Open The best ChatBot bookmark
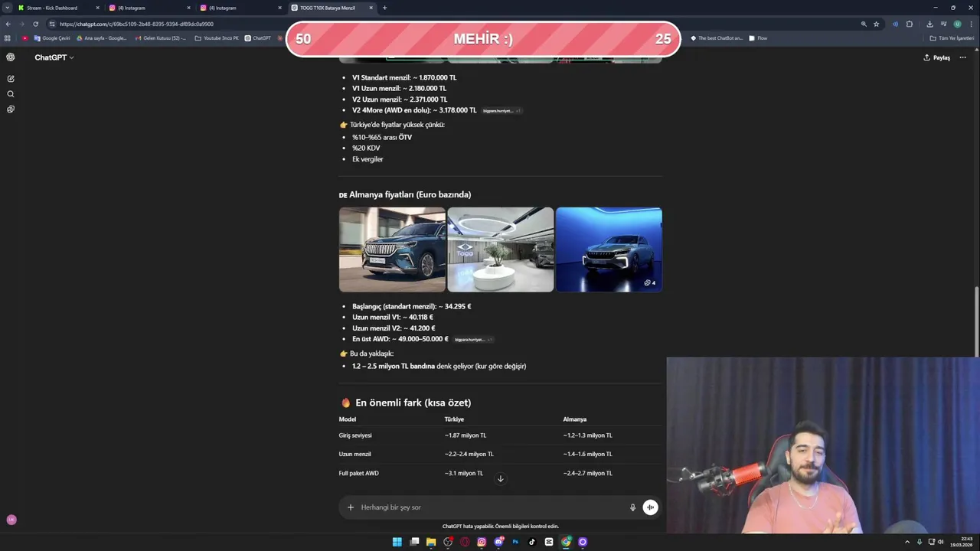 [x=717, y=38]
